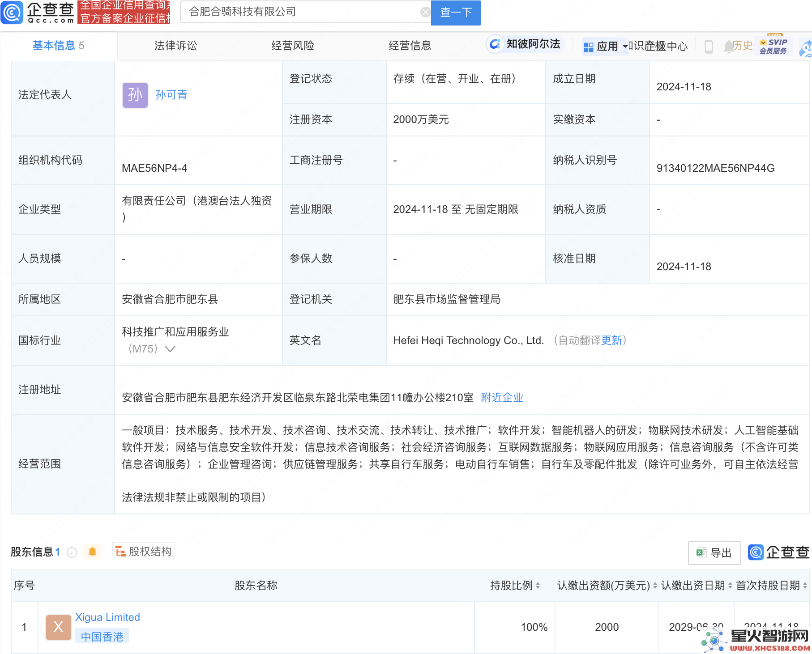812x654 pixels.
Task: Select the organization code MAE56NP4-4
Action: [154, 168]
